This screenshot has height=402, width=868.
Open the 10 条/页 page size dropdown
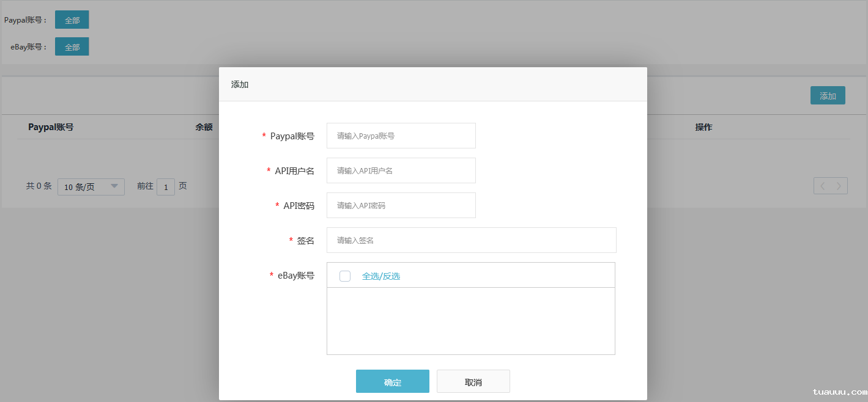coord(91,187)
